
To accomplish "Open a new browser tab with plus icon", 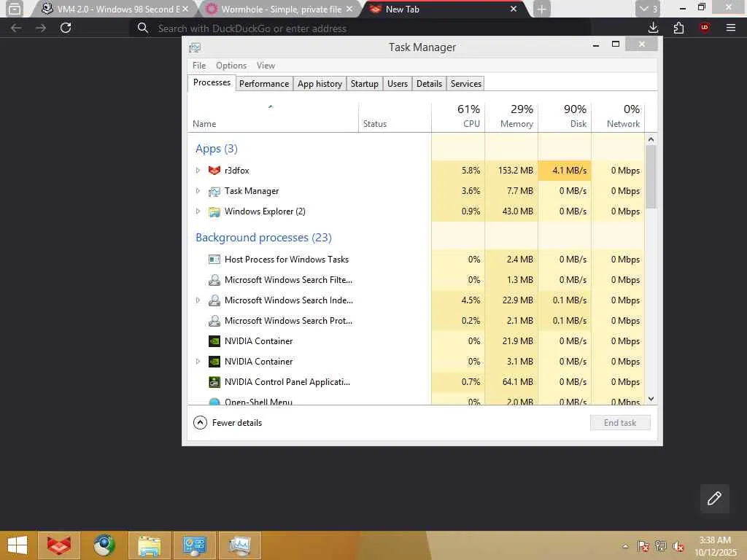I will 542,9.
